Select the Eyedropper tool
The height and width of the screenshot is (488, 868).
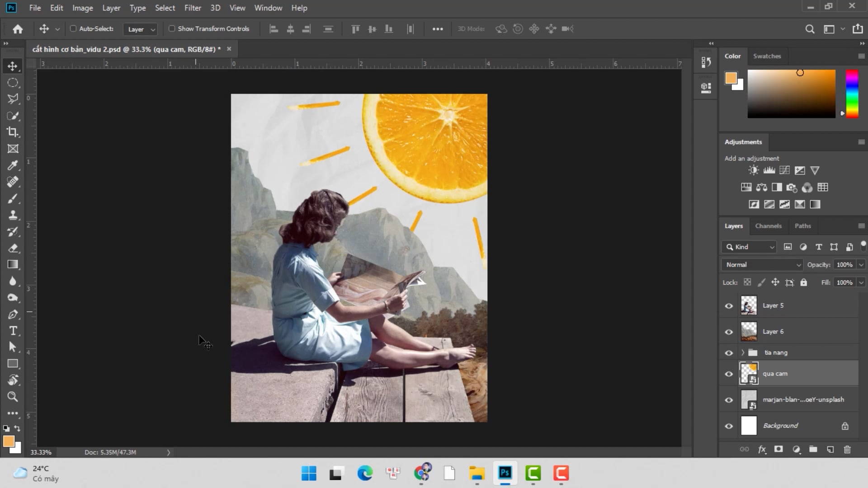pos(13,165)
